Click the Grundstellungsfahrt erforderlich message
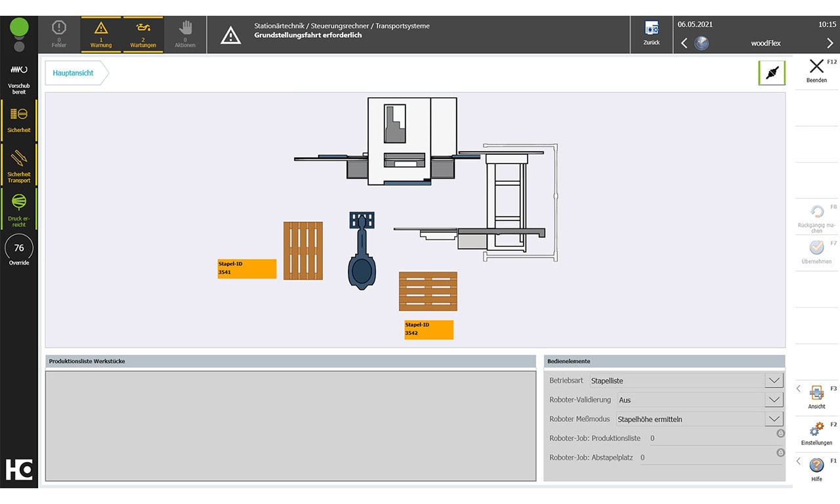Screen dimensions: 840x504 click(308, 35)
